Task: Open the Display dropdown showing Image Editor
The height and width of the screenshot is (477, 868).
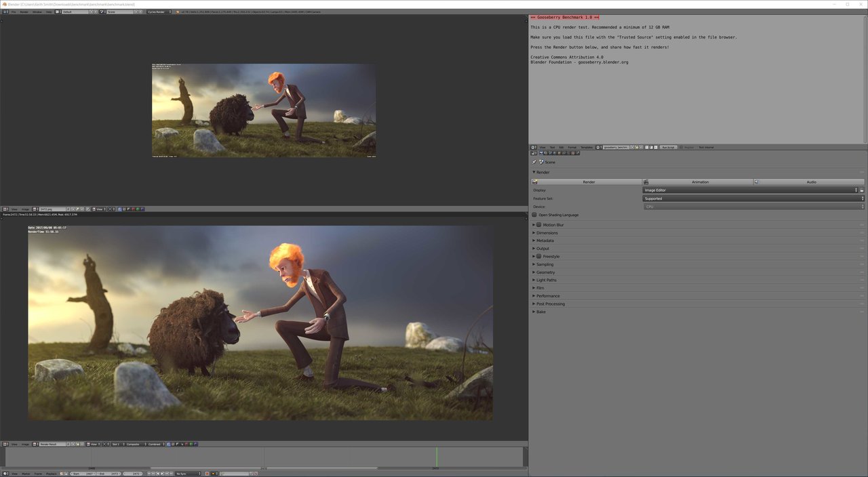Action: [750, 190]
